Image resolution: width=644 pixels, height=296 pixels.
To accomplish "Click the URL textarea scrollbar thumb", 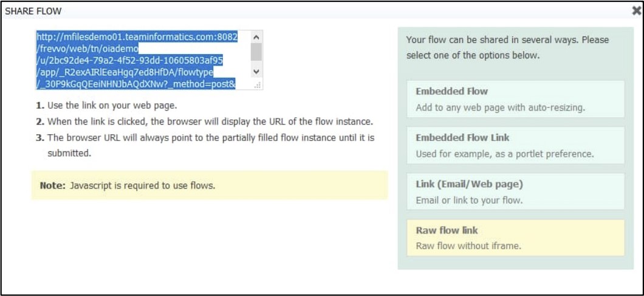I will tap(256, 52).
